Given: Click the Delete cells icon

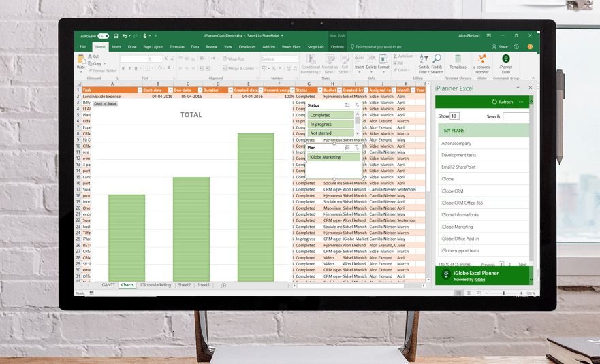Looking at the screenshot, I should coord(371,59).
